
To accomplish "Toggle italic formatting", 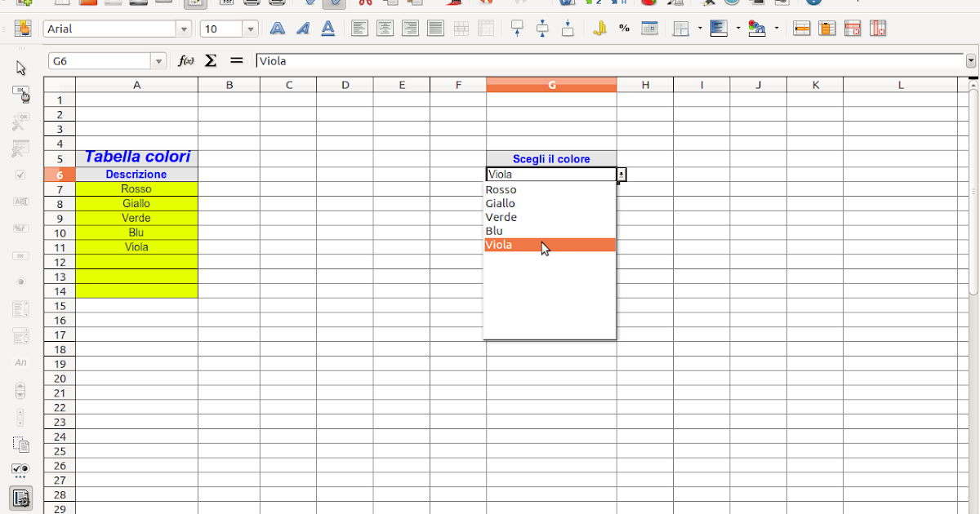I will tap(303, 29).
